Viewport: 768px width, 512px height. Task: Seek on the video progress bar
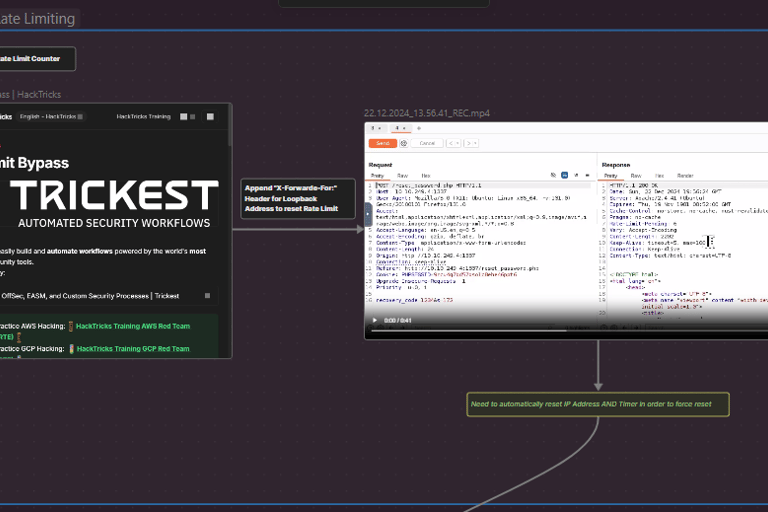point(570,331)
